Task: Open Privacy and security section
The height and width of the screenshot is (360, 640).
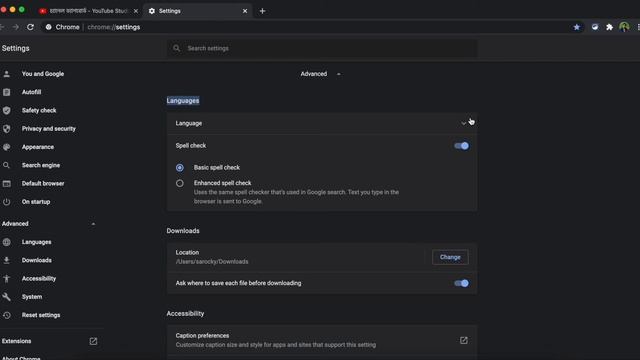Action: (49, 129)
